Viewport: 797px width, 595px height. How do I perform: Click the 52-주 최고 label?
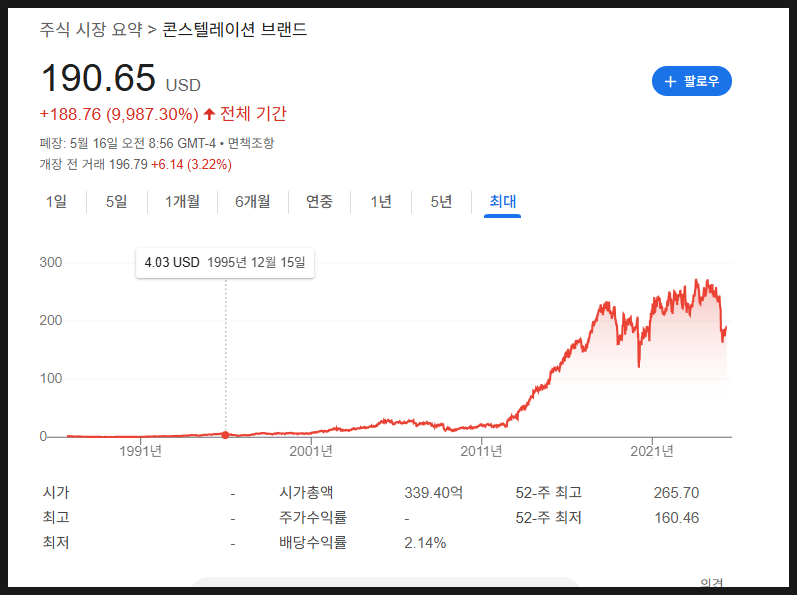pos(548,493)
